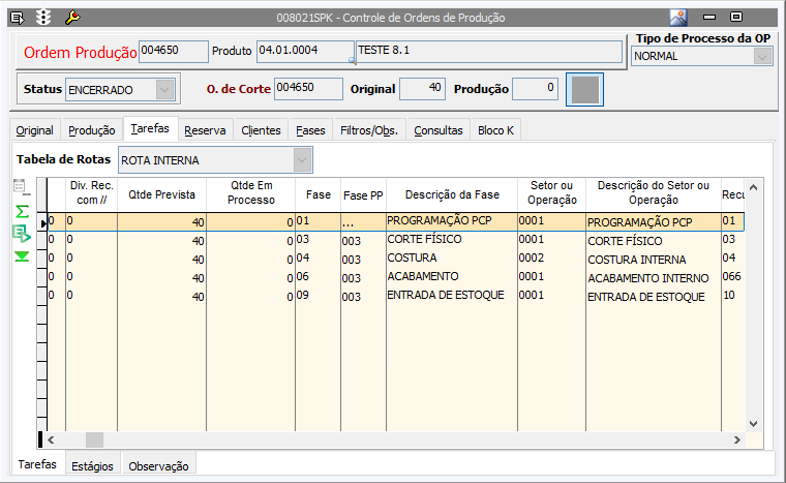786x483 pixels.
Task: Click the green down-arrow filter icon
Action: 22,257
